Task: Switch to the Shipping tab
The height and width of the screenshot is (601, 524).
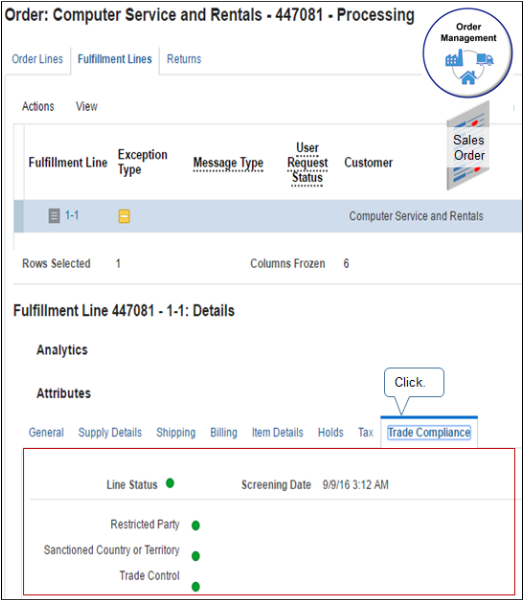Action: click(176, 433)
